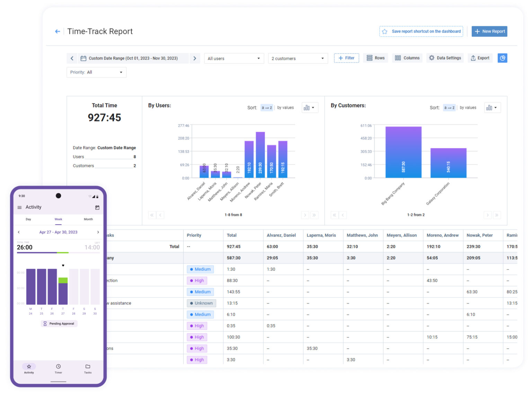Open the All users dropdown
The height and width of the screenshot is (393, 532).
[x=234, y=58]
